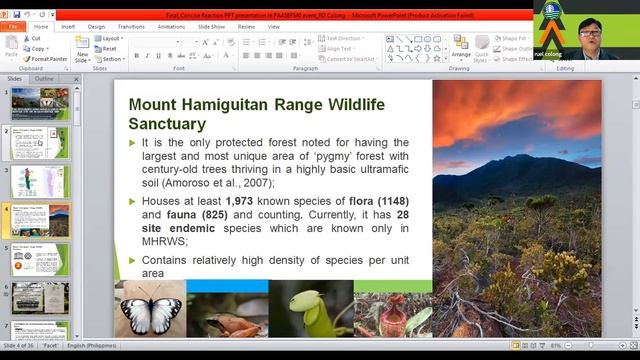This screenshot has width=640, height=360.
Task: Toggle Strikethrough formatting
Action: coord(181,56)
